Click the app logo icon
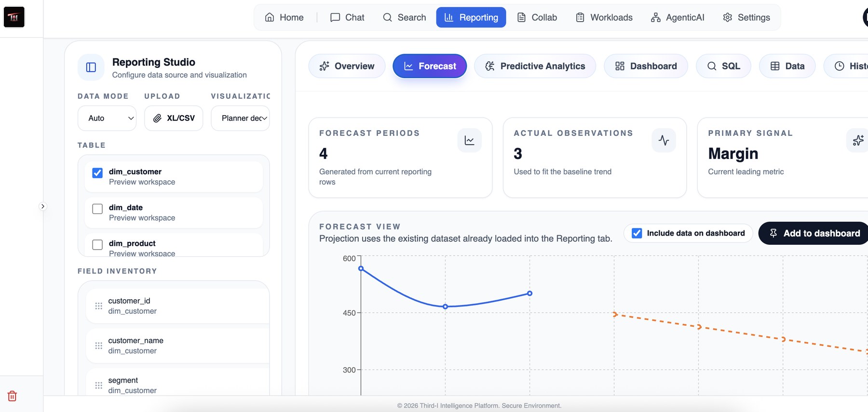The image size is (868, 412). 14,17
